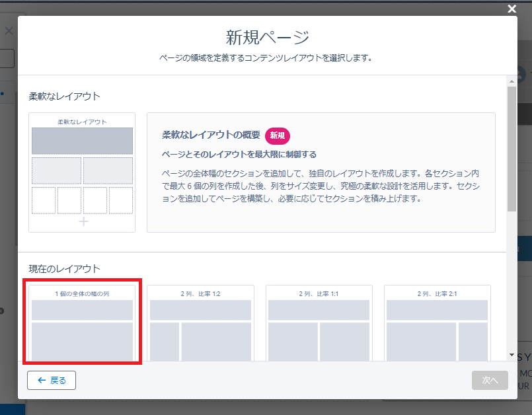Select the 2 列、比率 1:2 layout

pos(200,324)
